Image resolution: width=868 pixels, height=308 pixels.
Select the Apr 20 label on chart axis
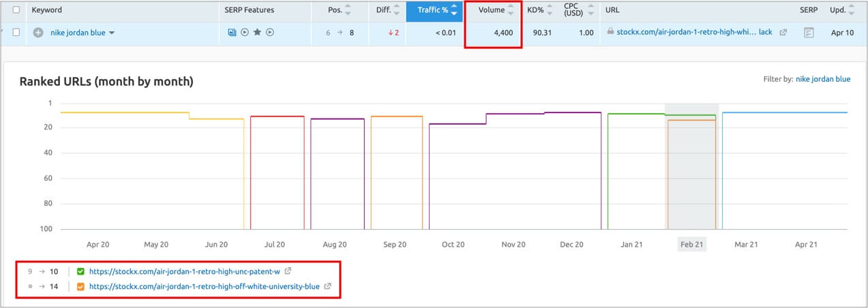[x=98, y=244]
